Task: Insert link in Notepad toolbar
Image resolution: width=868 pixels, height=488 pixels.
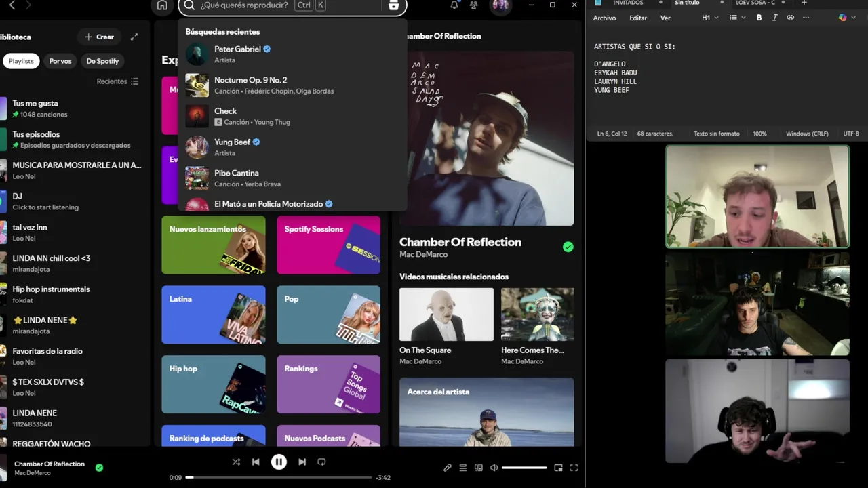Action: coord(790,18)
